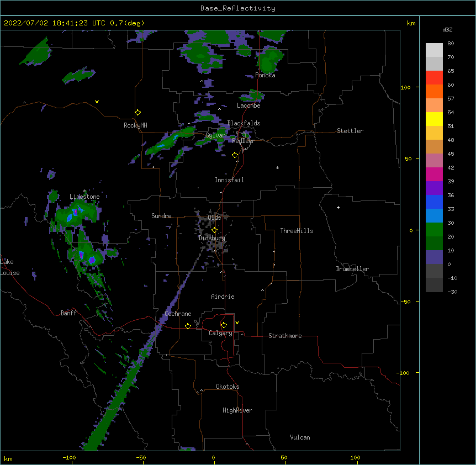This screenshot has width=476, height=465.
Task: Click the 100 km mark on right axis
Action: (x=405, y=87)
